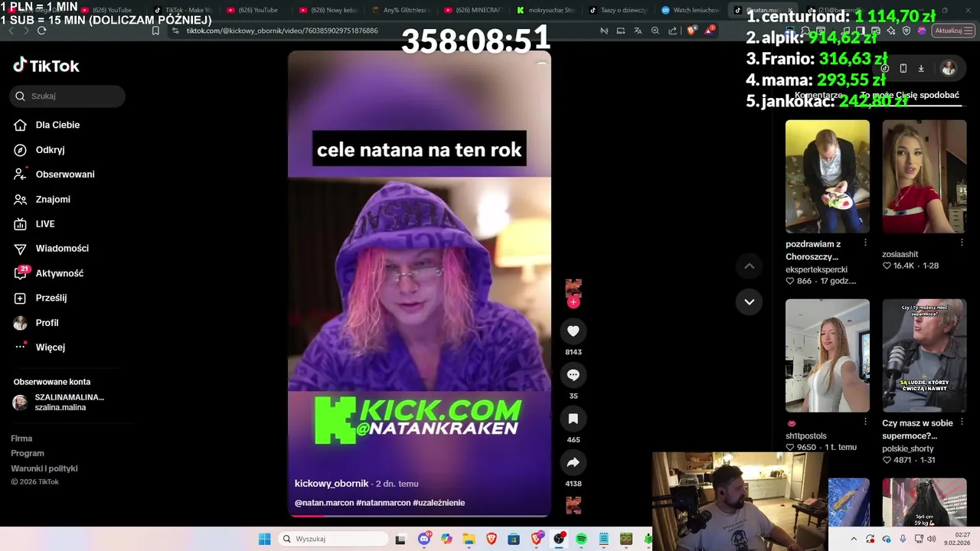
Task: Click the browser bookmark icon
Action: [x=155, y=31]
